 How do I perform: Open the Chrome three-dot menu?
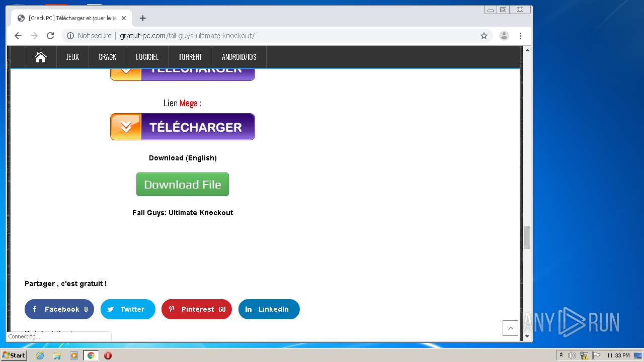(520, 36)
